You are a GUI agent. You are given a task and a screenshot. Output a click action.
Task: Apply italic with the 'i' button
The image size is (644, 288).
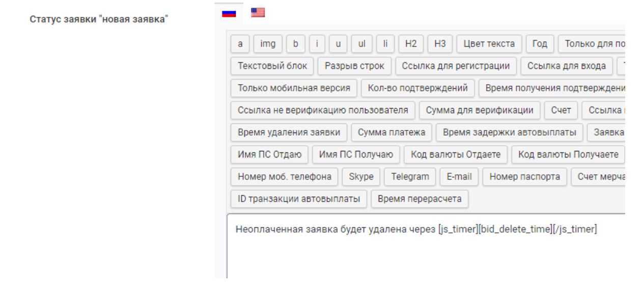pyautogui.click(x=317, y=44)
